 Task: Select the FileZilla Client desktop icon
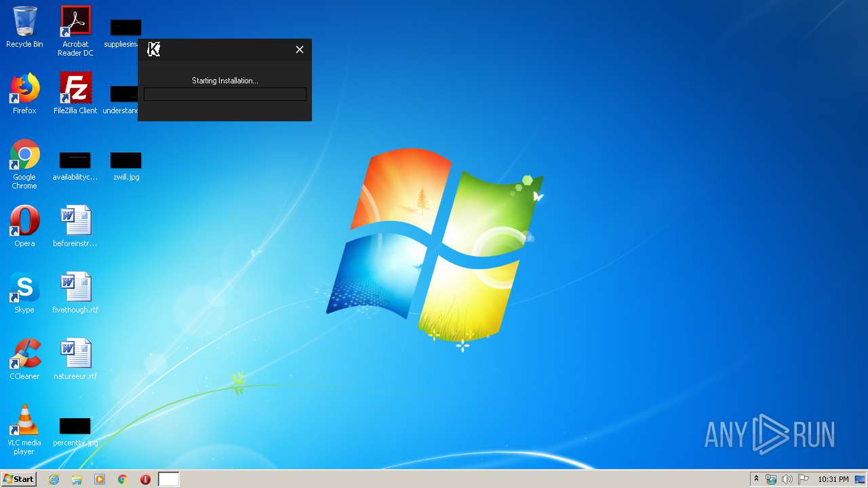pos(75,94)
